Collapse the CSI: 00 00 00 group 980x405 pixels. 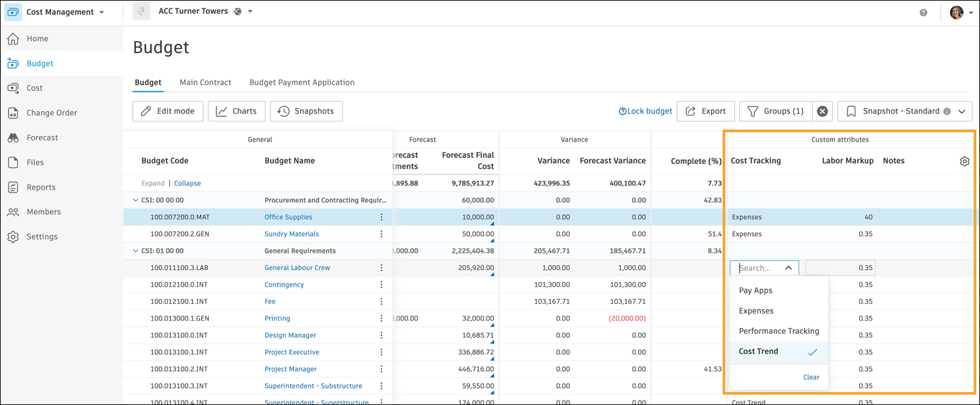click(x=135, y=201)
